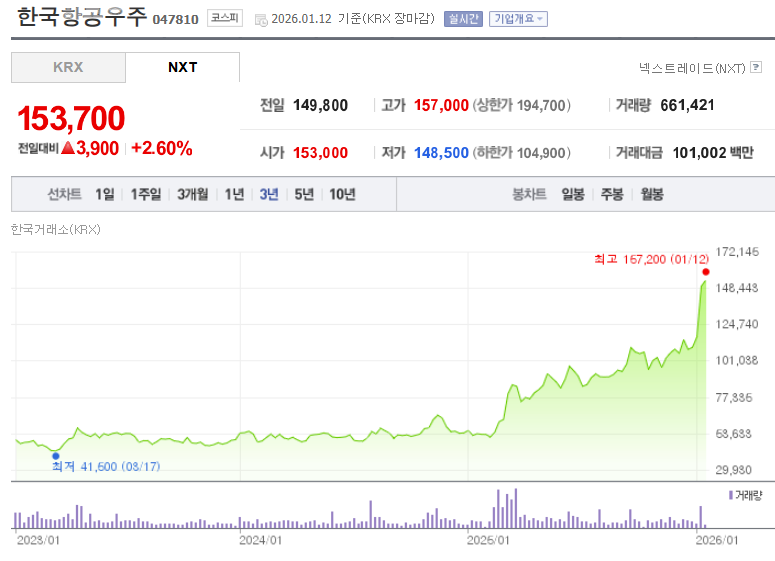
Task: Click the 실시간 badge button
Action: click(x=463, y=19)
